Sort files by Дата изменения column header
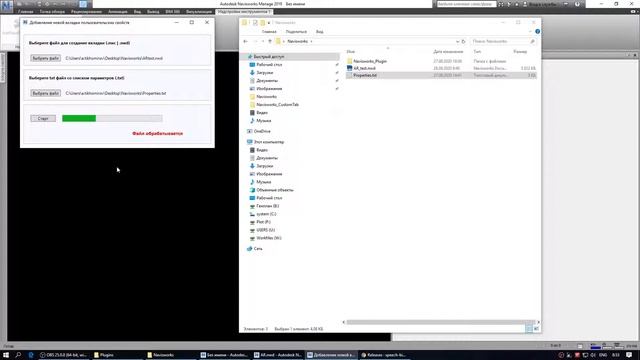This screenshot has width=640, height=360. point(448,52)
